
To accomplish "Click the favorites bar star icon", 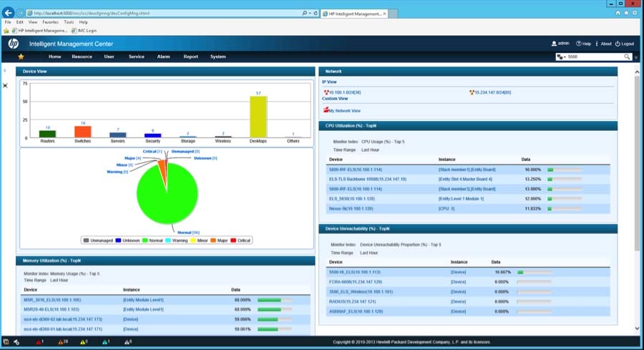I will coord(6,31).
